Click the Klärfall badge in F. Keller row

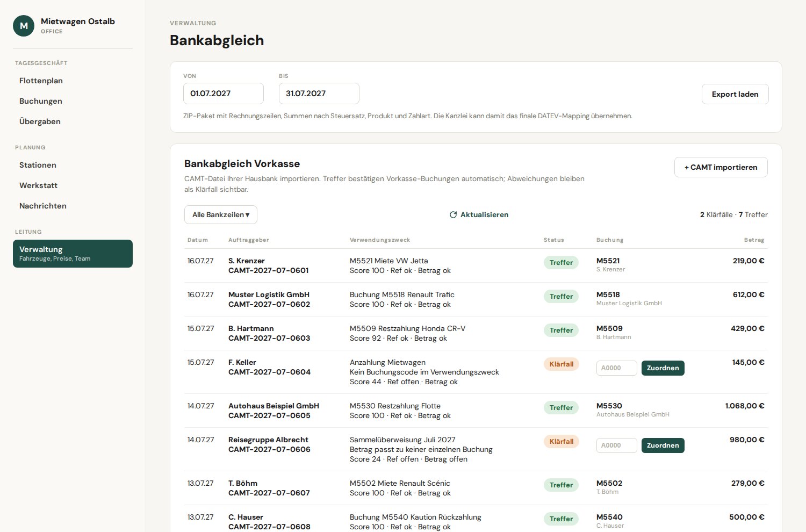562,364
